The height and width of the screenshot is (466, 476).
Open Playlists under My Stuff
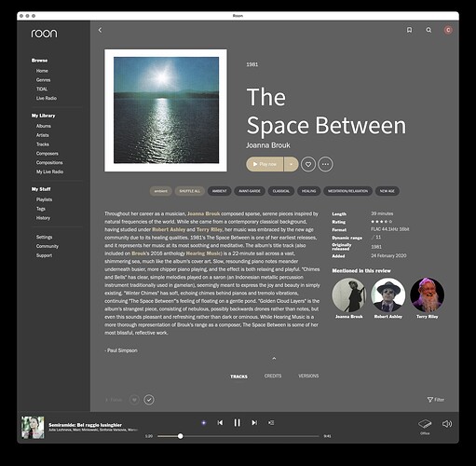(x=44, y=199)
